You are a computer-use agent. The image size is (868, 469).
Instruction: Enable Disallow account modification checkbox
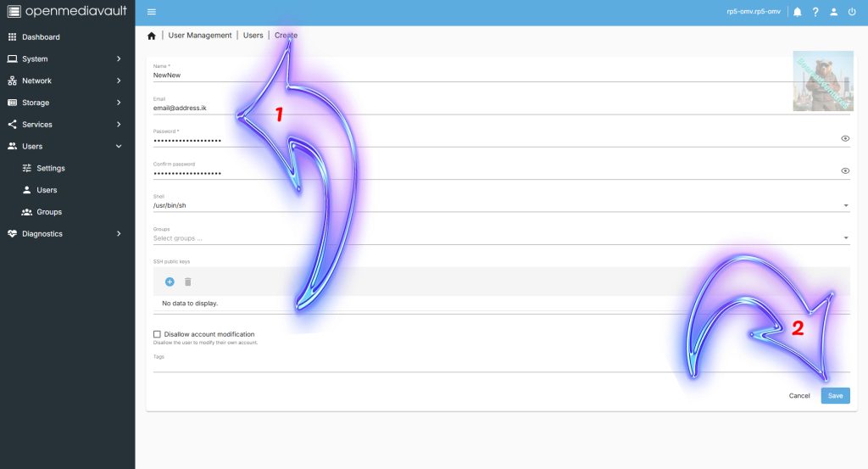(x=157, y=334)
